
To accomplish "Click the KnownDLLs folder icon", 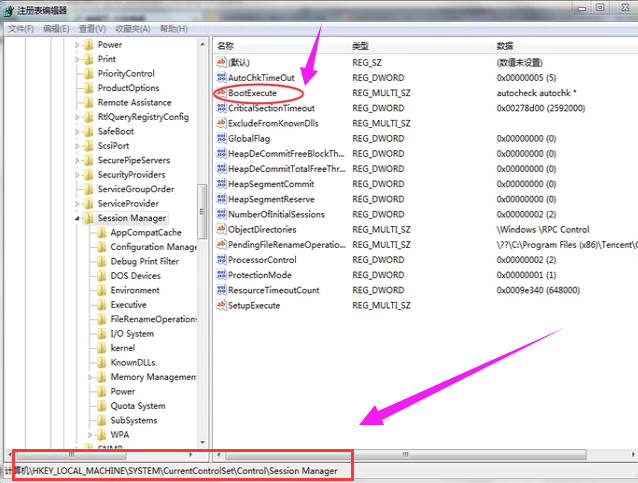I will coord(101,363).
